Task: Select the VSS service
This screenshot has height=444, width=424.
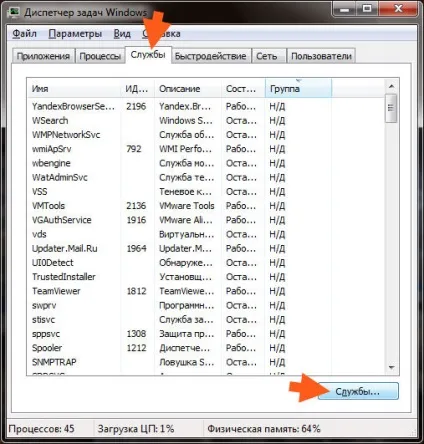Action: (206, 192)
